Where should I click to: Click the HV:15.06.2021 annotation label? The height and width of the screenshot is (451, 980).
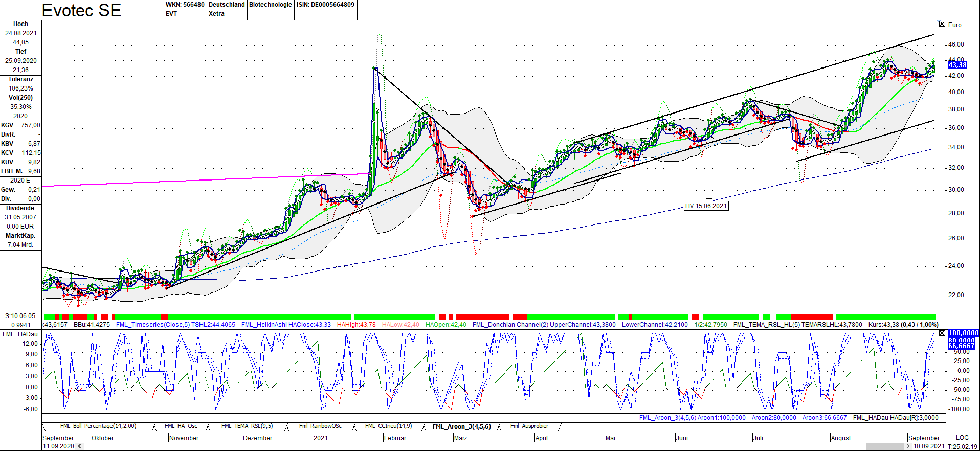coord(706,206)
